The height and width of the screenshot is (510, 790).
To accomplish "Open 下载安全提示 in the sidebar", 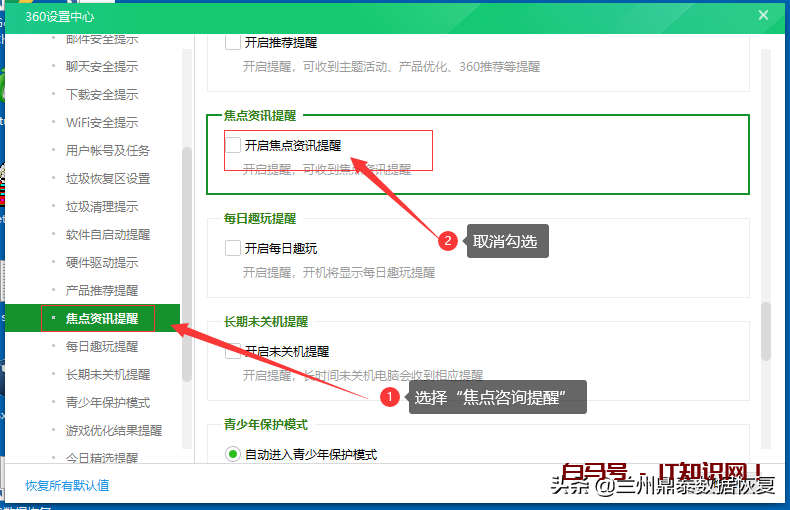I will click(x=102, y=95).
